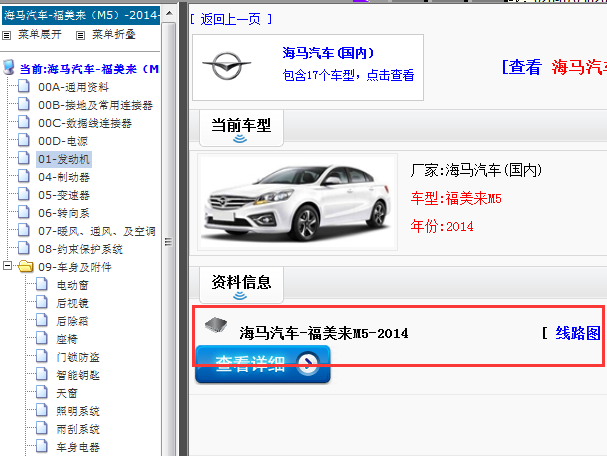Click page icon for 00C-数据线连接器
The height and width of the screenshot is (456, 607).
[24, 122]
